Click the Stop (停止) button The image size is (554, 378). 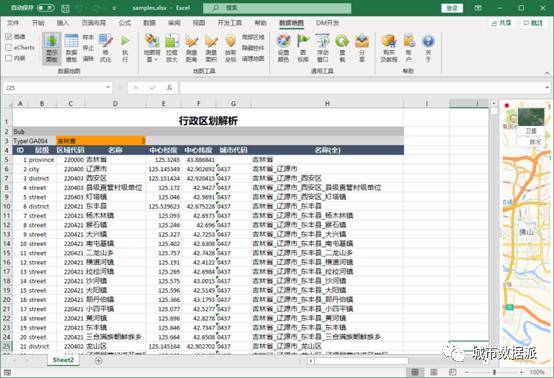(88, 48)
